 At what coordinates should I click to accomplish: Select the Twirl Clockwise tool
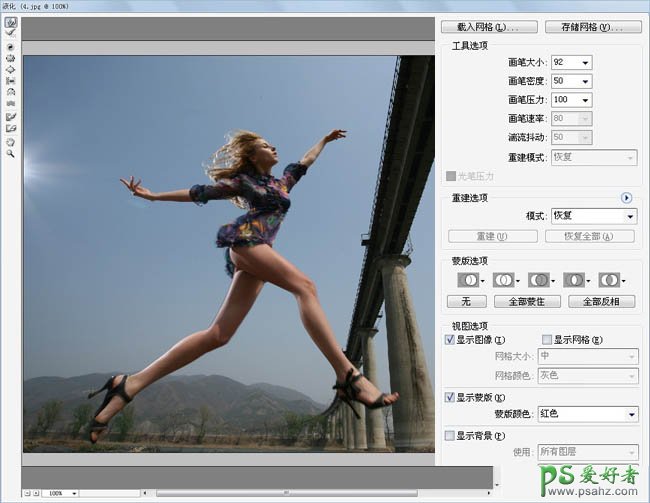pyautogui.click(x=10, y=46)
